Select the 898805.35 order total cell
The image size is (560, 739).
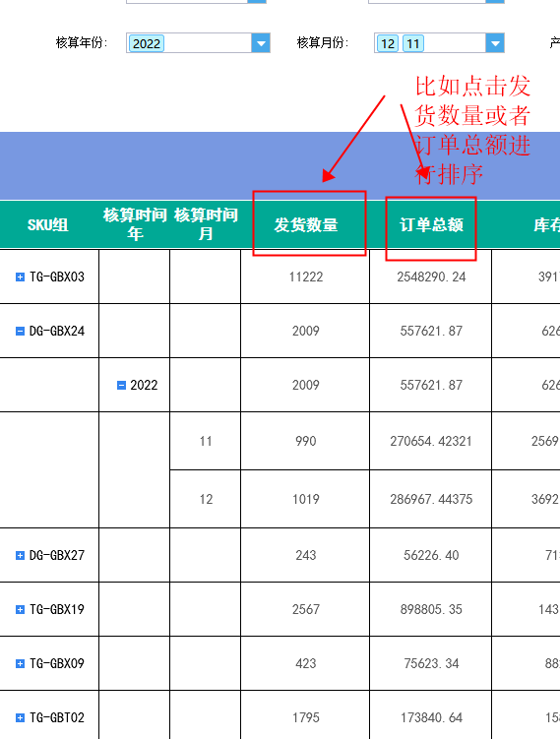pyautogui.click(x=431, y=609)
